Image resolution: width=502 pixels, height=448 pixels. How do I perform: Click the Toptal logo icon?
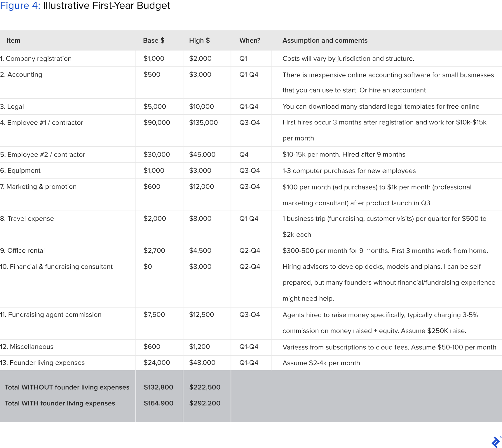(496, 442)
